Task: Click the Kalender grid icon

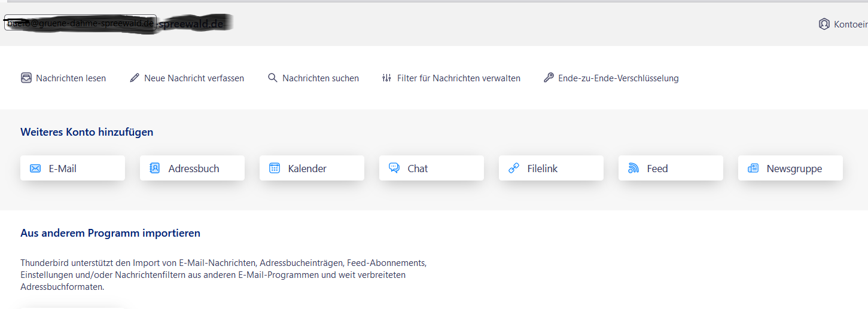Action: [275, 168]
